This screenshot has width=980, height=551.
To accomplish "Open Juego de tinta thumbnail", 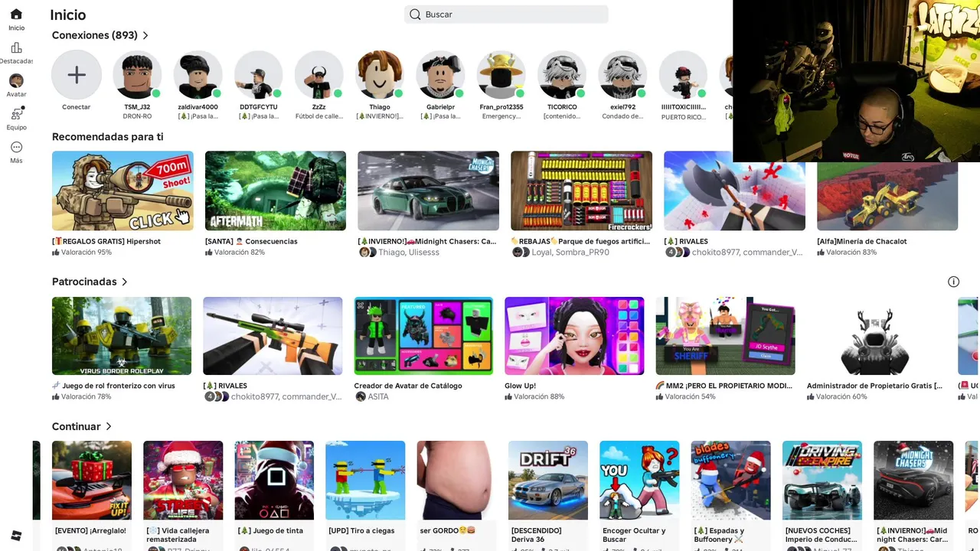I will click(x=274, y=481).
